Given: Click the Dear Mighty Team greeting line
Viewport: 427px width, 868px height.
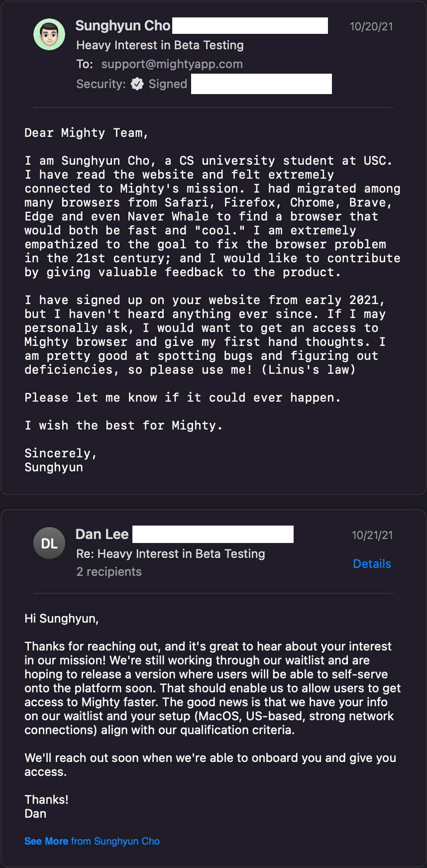Looking at the screenshot, I should click(86, 133).
